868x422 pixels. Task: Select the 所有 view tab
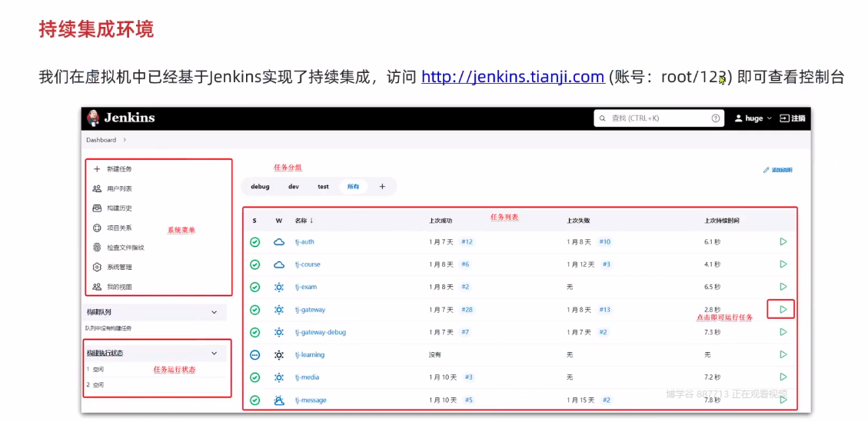coord(353,187)
